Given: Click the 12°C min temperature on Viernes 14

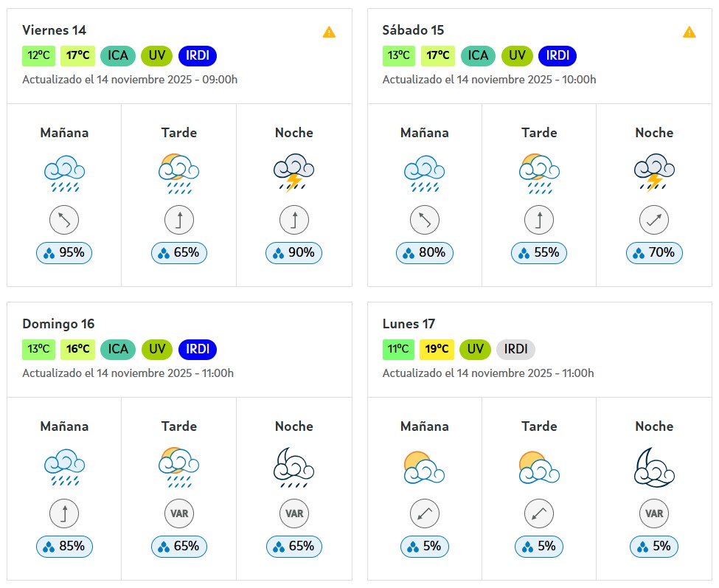Looking at the screenshot, I should tap(39, 55).
